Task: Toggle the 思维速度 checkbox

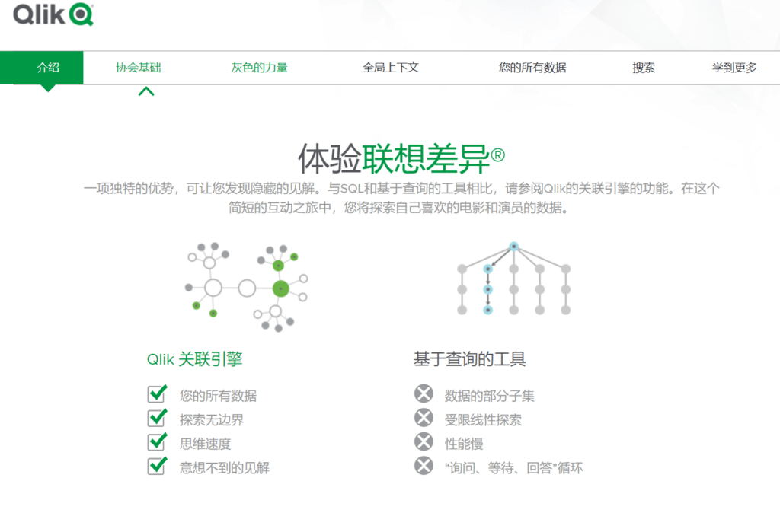Action: tap(157, 441)
